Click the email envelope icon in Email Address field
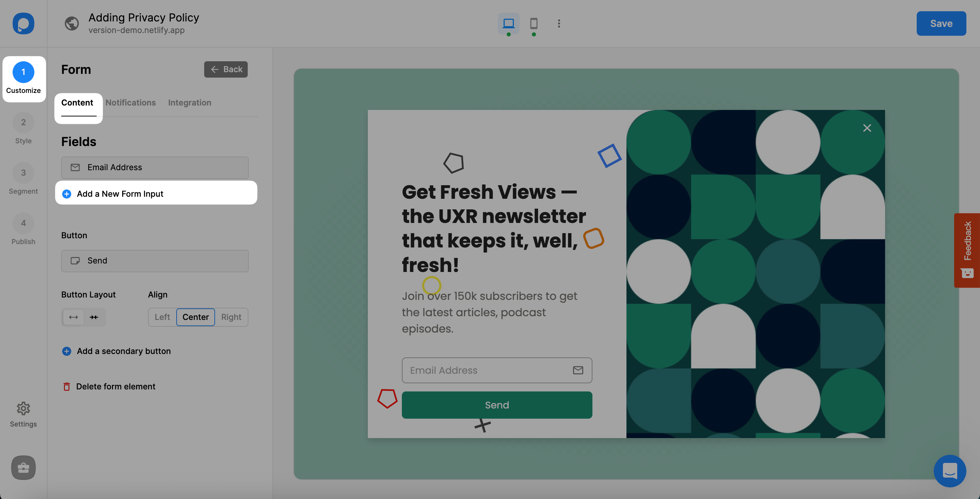980x499 pixels. pyautogui.click(x=577, y=370)
